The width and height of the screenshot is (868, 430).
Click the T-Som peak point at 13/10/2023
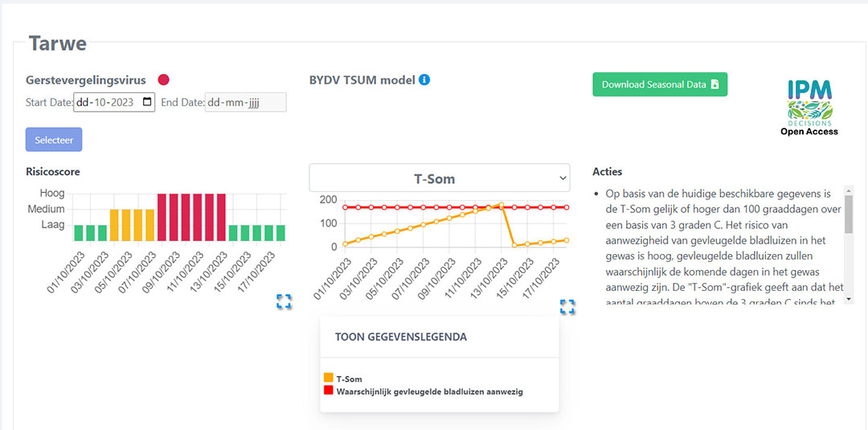coord(501,205)
